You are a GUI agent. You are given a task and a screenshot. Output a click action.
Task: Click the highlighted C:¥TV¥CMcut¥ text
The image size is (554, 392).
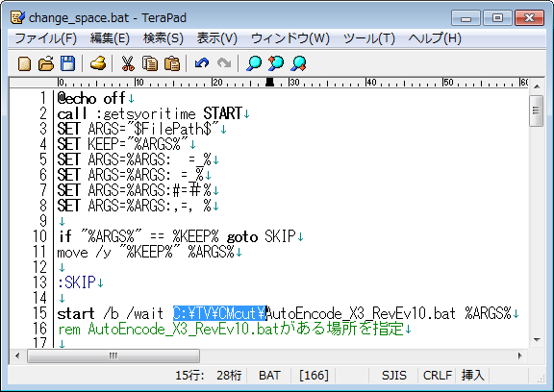[219, 313]
